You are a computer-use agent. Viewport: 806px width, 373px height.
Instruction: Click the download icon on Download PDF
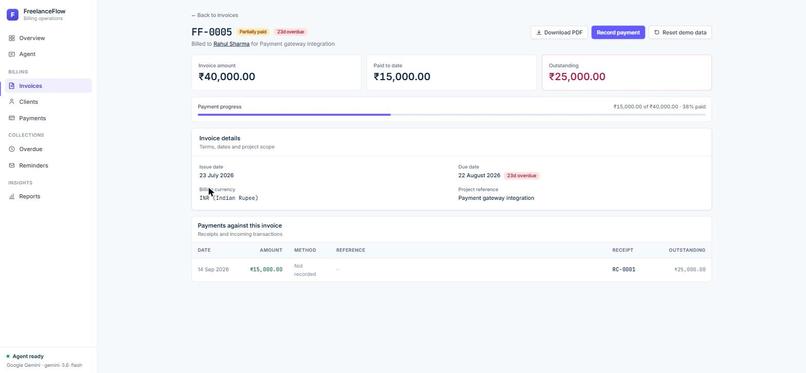click(x=539, y=32)
